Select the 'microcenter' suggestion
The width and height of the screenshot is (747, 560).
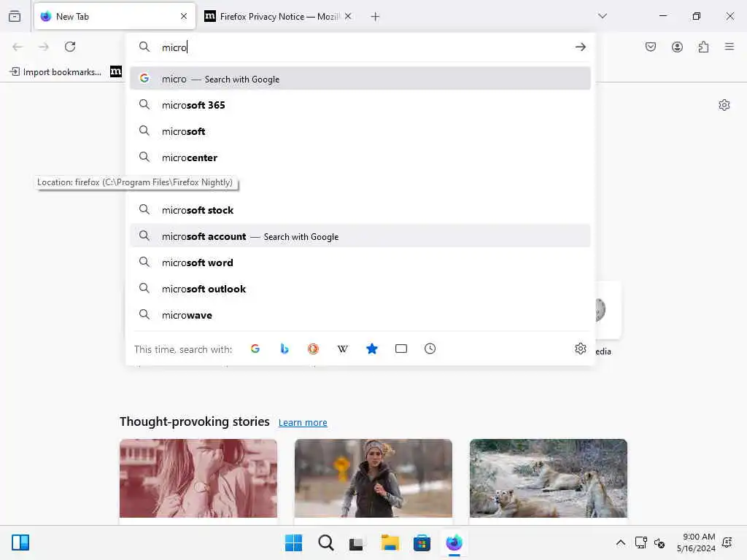click(360, 157)
